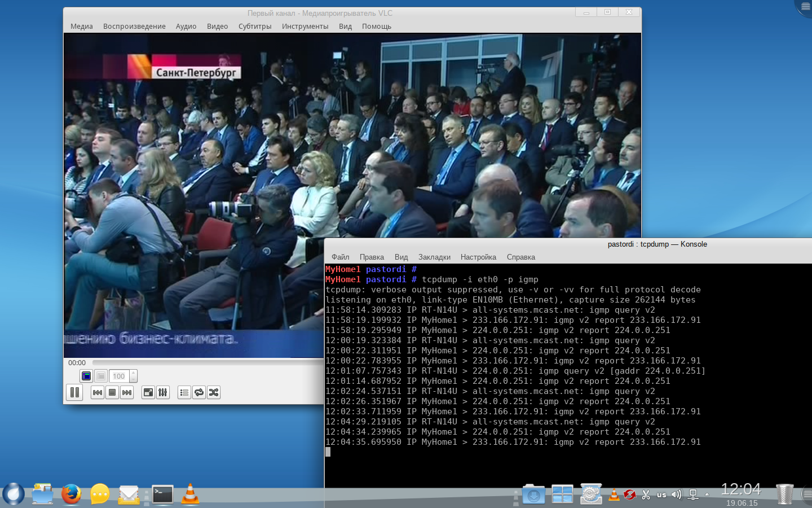This screenshot has width=812, height=508.
Task: Open the Медиа menu in VLC
Action: point(82,27)
